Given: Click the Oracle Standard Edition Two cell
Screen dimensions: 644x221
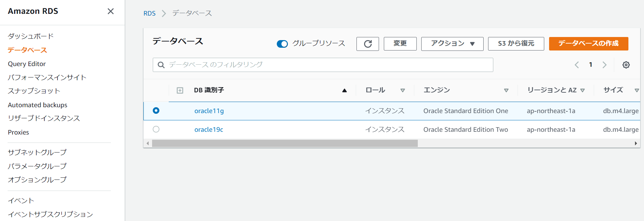Looking at the screenshot, I should coord(466,130).
